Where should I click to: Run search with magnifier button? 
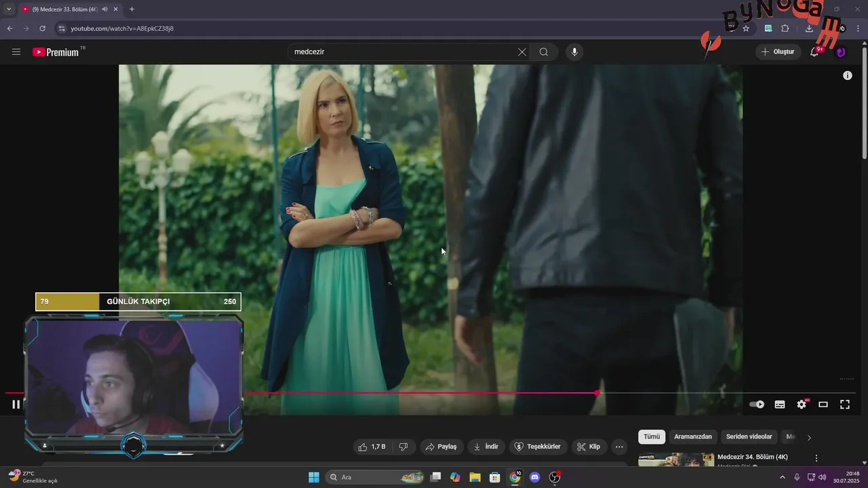[544, 52]
